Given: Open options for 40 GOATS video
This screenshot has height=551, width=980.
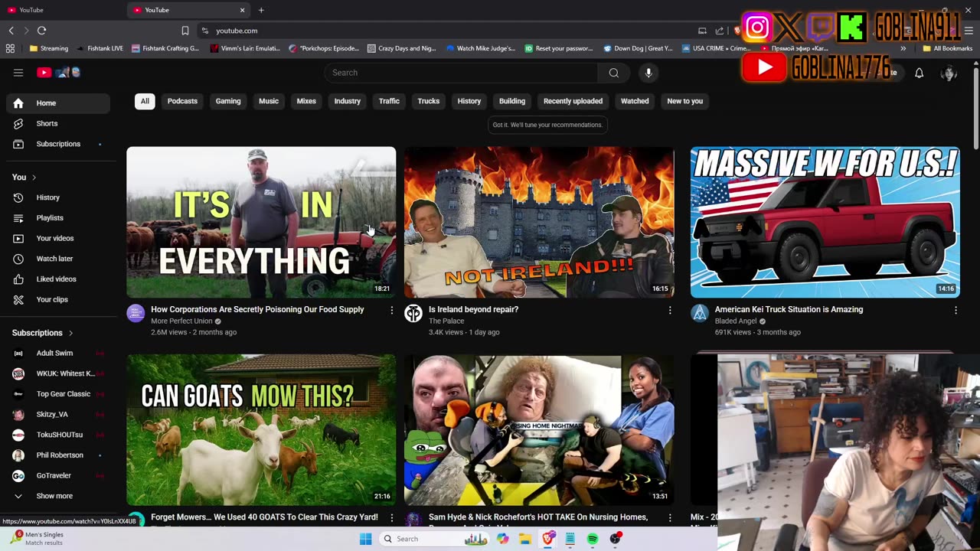Looking at the screenshot, I should pos(391,517).
